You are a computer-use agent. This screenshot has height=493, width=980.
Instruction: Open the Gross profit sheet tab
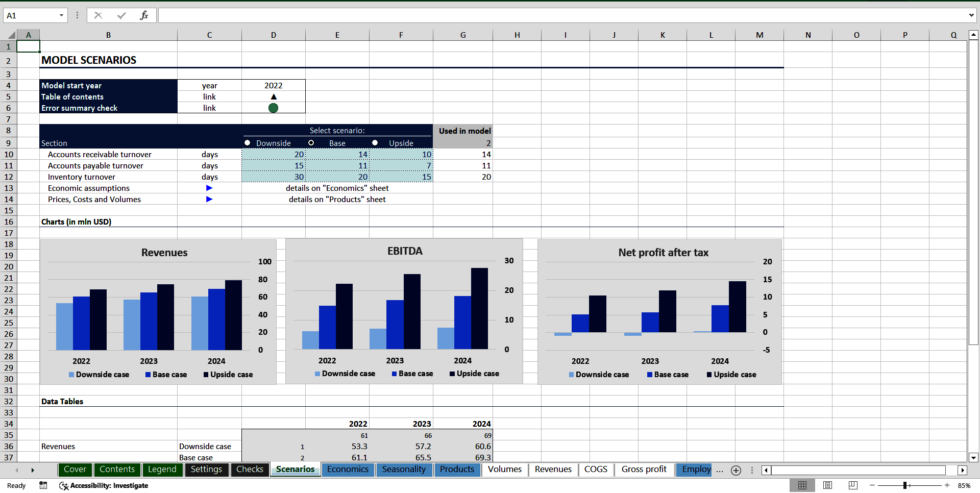click(644, 470)
